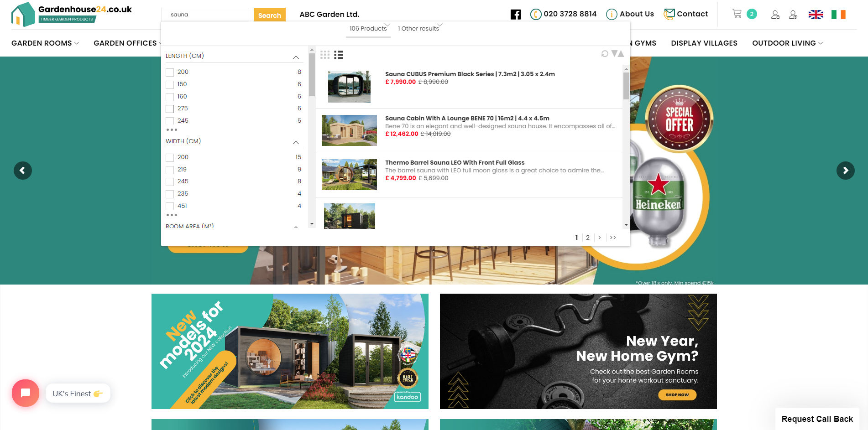Go to next results page arrow
Viewport: 868px width, 430px height.
coord(600,238)
